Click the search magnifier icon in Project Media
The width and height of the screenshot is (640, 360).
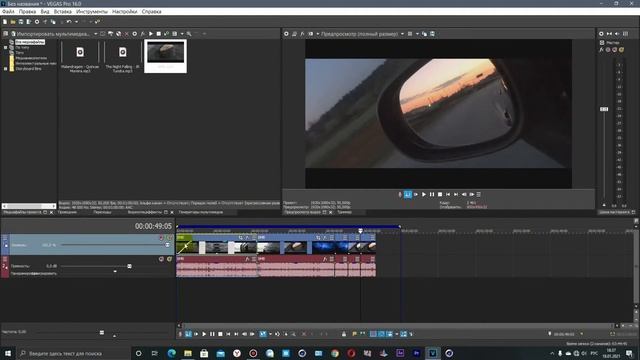pyautogui.click(x=189, y=34)
